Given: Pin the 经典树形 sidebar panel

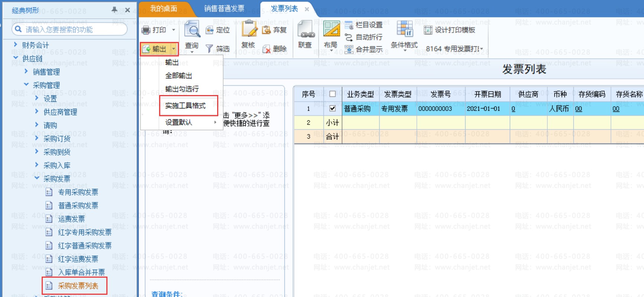Looking at the screenshot, I should point(115,10).
